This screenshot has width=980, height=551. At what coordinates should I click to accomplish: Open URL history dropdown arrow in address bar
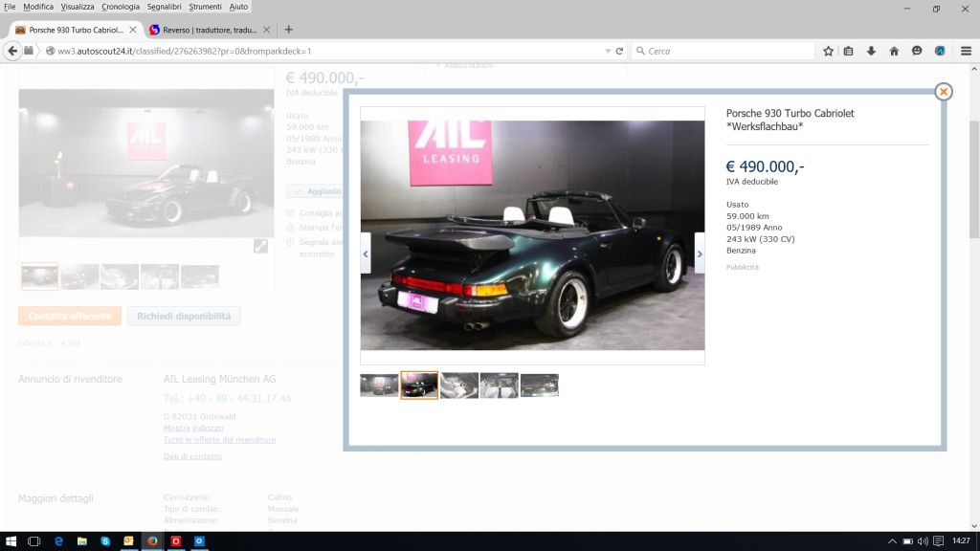click(608, 52)
